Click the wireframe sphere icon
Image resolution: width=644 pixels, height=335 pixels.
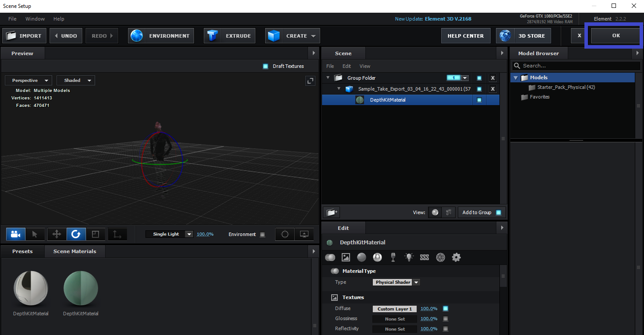[440, 257]
